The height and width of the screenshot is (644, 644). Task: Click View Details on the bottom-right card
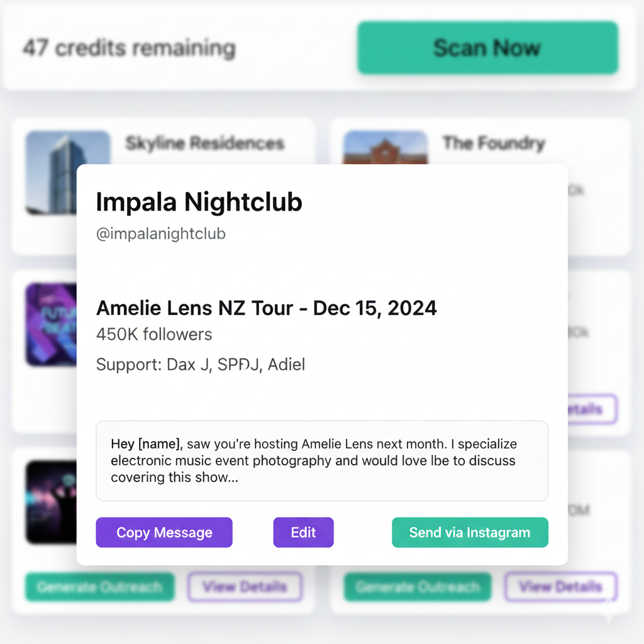(560, 587)
